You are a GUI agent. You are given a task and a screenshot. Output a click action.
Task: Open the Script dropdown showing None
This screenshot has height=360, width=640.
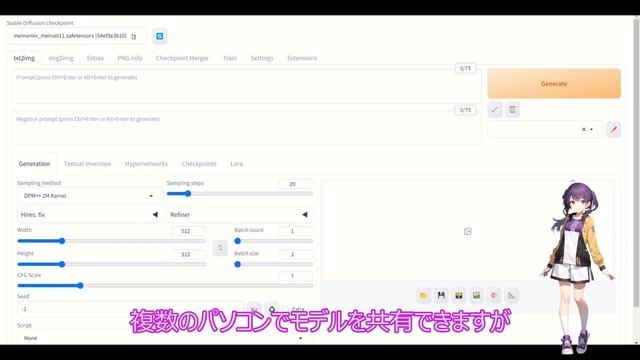point(165,338)
